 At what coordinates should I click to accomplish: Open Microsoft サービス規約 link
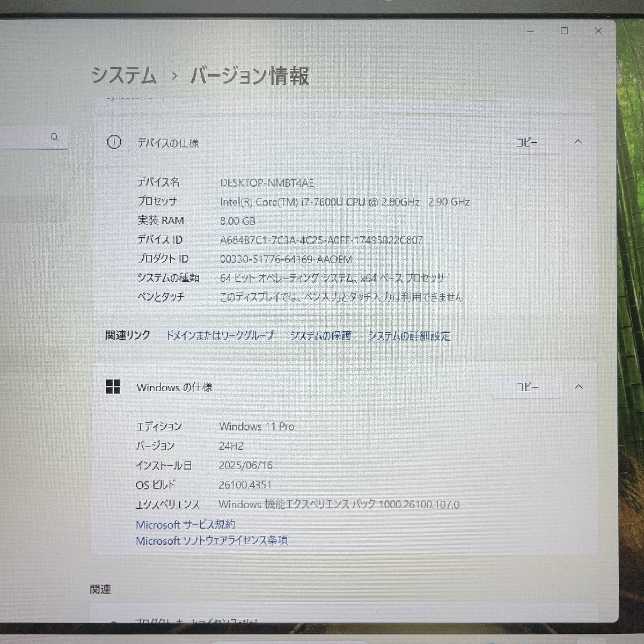click(x=186, y=525)
